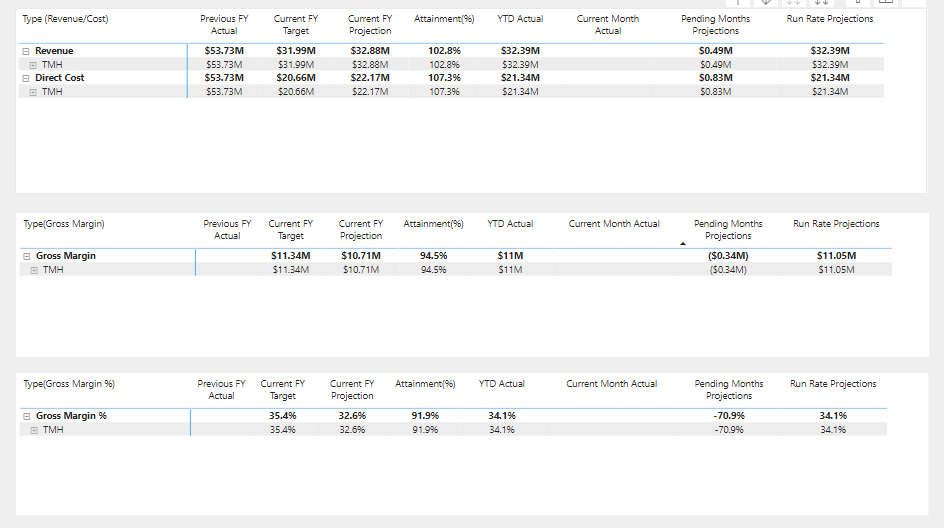The height and width of the screenshot is (528, 944).
Task: Expand the TMH row under Gross Margin
Action: coord(34,270)
